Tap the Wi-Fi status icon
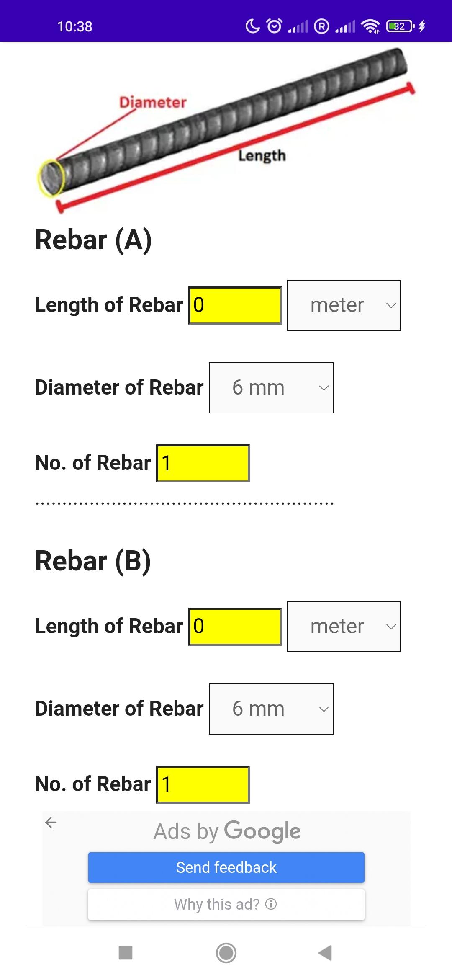The width and height of the screenshot is (452, 980). point(371,26)
